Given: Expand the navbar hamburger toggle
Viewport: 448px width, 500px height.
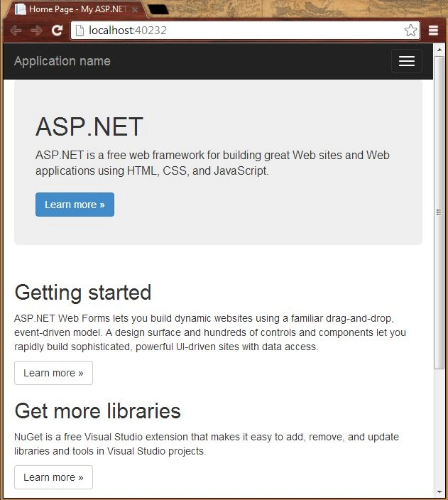Looking at the screenshot, I should (x=407, y=61).
